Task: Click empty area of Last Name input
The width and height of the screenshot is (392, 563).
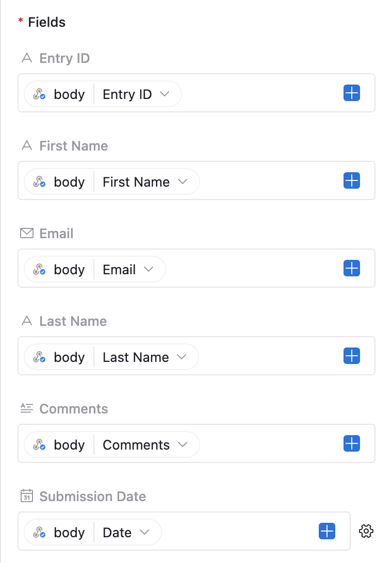Action: tap(268, 356)
